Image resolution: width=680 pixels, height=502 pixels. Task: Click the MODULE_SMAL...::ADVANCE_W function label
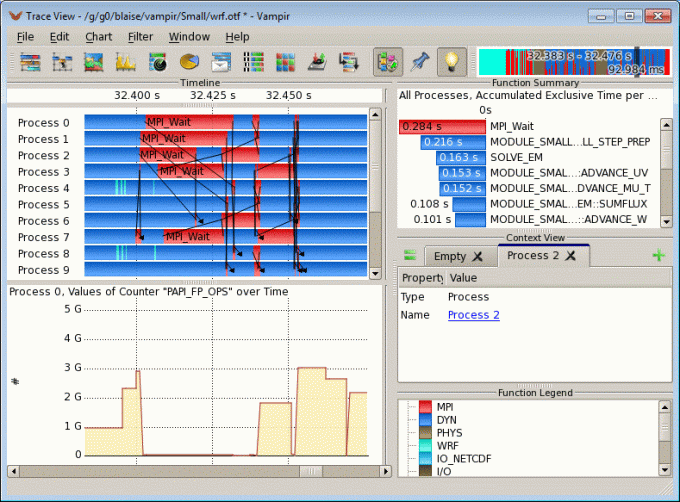(x=569, y=219)
